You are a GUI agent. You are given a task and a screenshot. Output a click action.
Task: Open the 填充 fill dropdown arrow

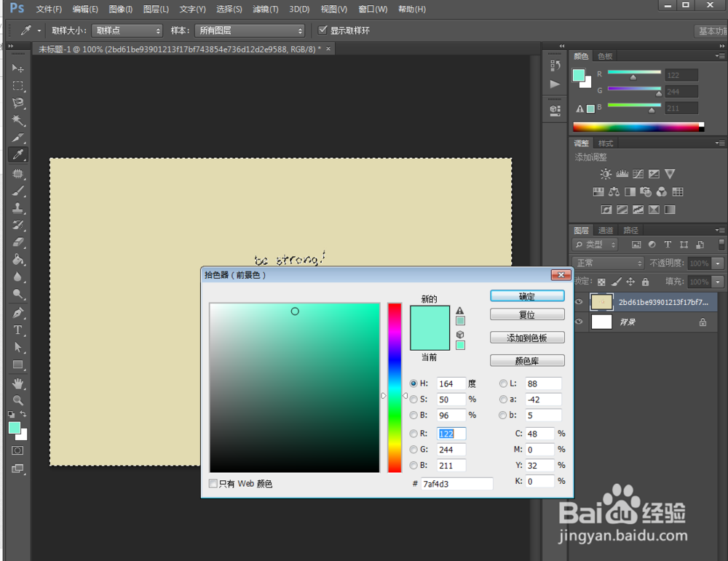(719, 282)
